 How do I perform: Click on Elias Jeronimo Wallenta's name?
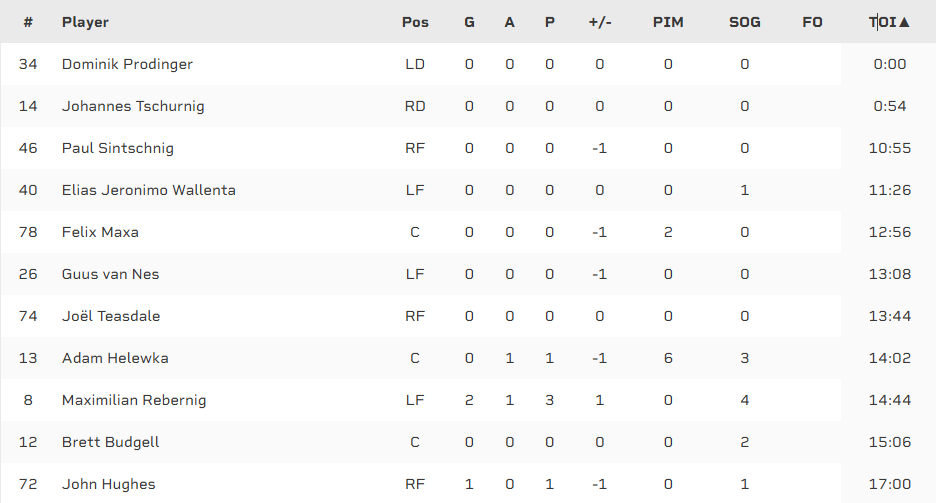(x=149, y=190)
